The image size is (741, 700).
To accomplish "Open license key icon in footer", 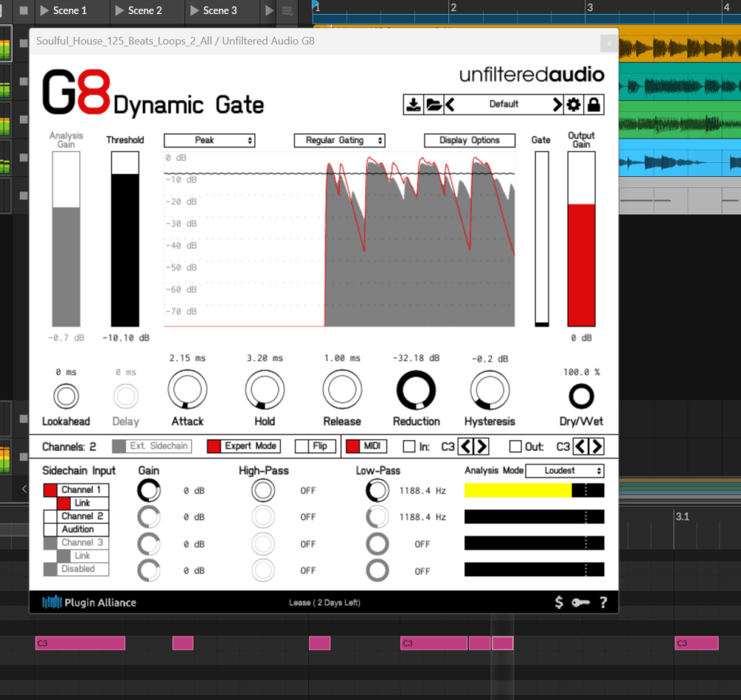I will click(580, 602).
